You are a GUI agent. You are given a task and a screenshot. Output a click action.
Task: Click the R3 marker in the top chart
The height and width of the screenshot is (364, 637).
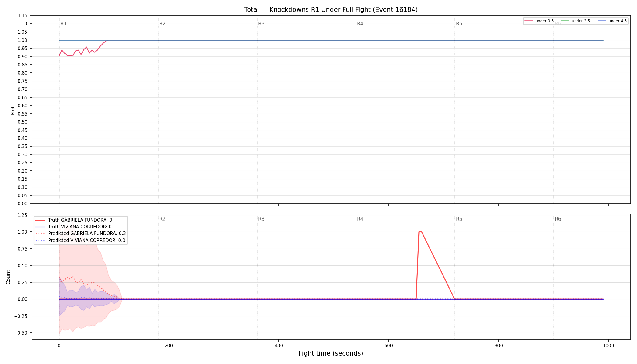pyautogui.click(x=261, y=24)
